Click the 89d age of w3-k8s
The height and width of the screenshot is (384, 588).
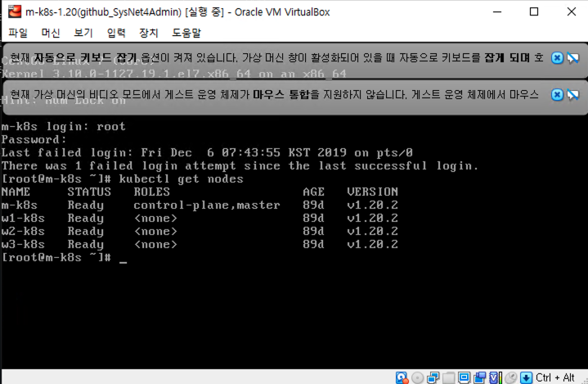click(313, 245)
